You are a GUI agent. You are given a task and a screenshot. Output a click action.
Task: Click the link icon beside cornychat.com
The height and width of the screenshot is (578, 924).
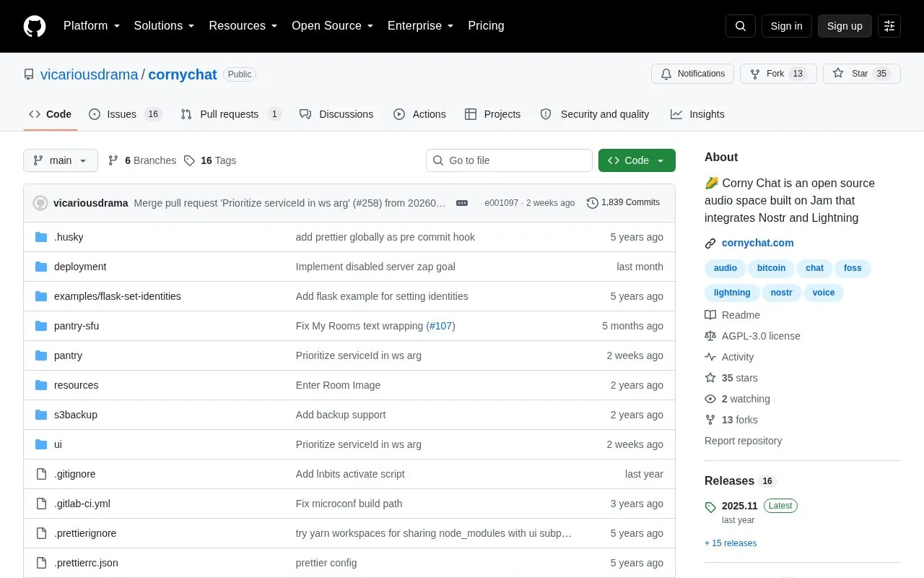pyautogui.click(x=710, y=243)
